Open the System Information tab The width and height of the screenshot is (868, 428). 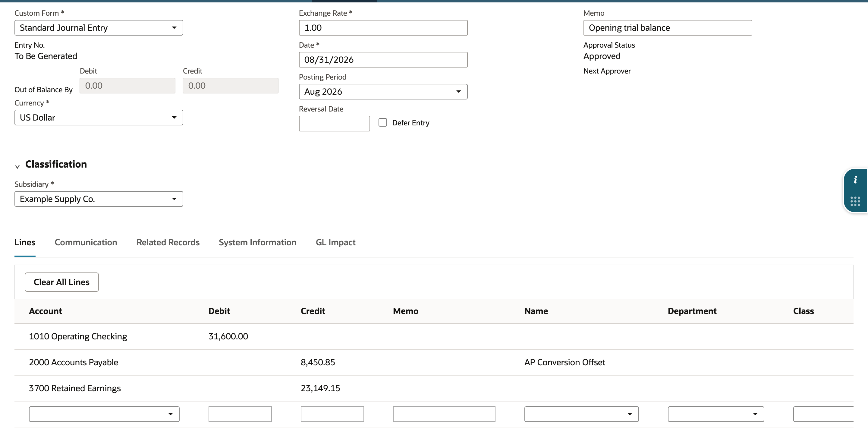click(257, 242)
